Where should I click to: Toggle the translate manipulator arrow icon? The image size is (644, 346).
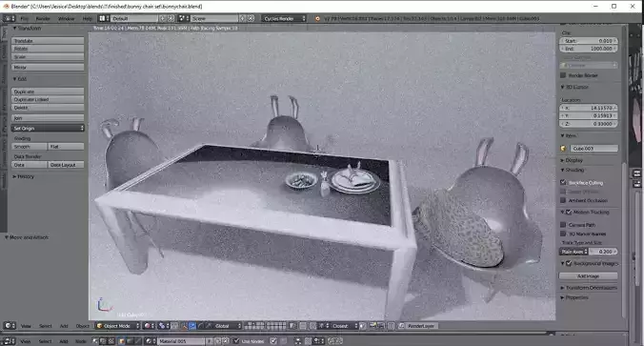click(193, 326)
